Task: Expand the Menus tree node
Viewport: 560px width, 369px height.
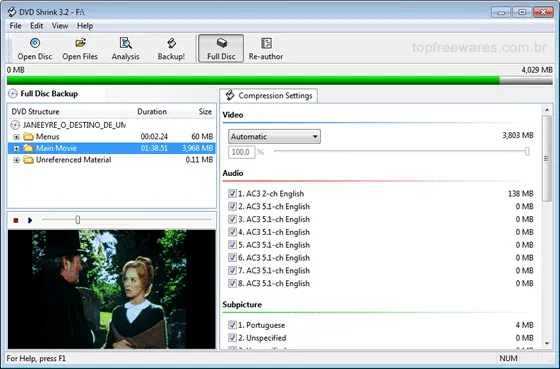Action: click(16, 137)
